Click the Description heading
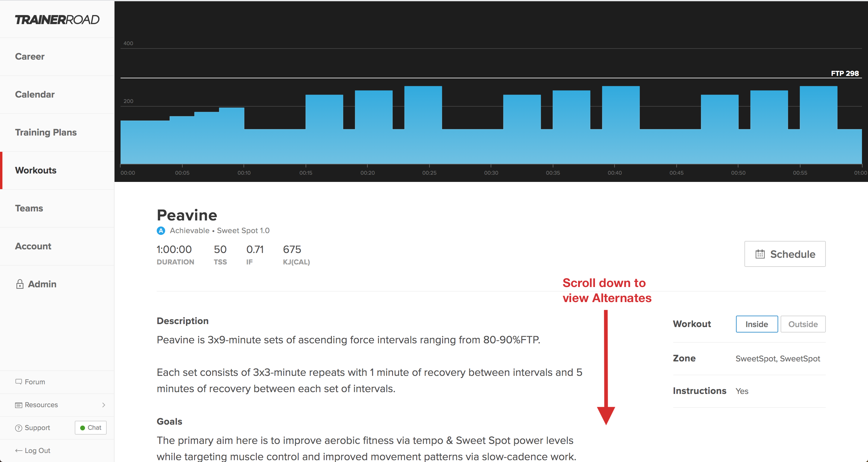This screenshot has height=462, width=868. coord(183,321)
